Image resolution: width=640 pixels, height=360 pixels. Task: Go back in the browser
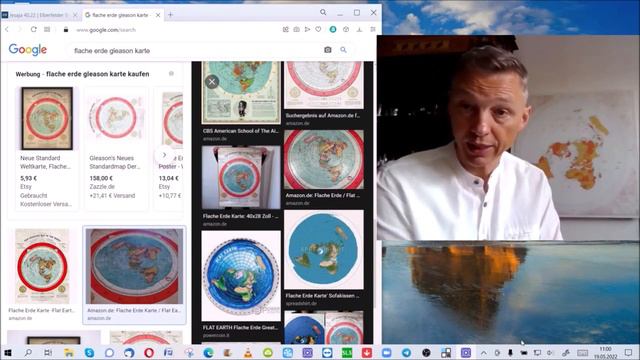pyautogui.click(x=7, y=29)
